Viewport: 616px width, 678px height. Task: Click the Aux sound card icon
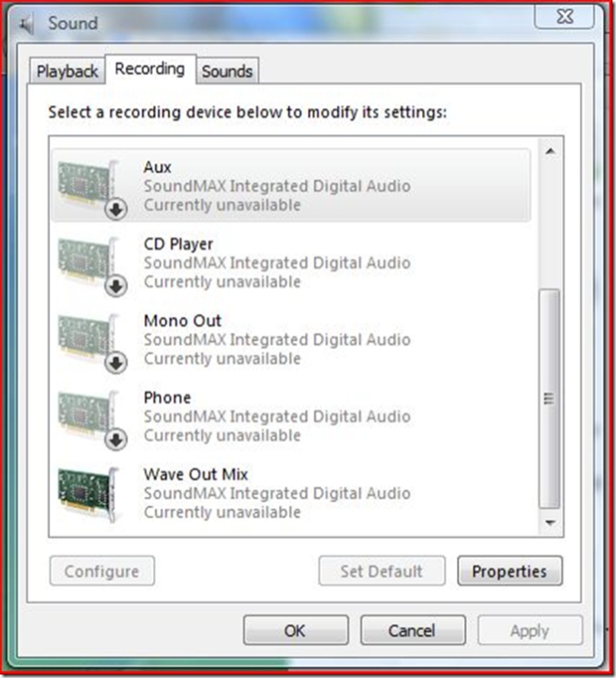coord(92,189)
